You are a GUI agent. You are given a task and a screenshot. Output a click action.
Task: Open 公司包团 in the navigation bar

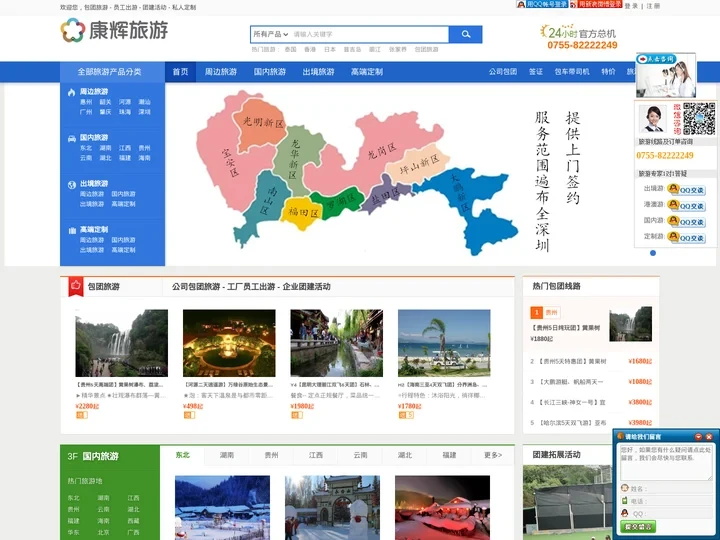503,72
